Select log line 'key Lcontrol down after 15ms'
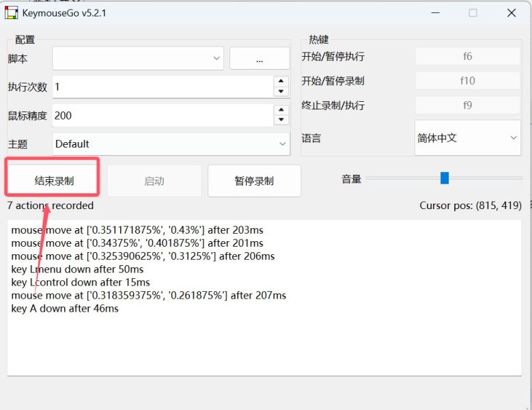This screenshot has height=410, width=532. pos(81,282)
